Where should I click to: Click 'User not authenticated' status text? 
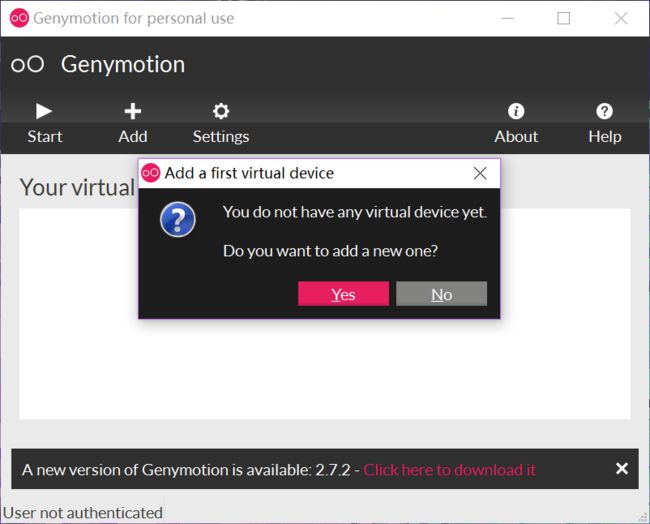click(83, 513)
